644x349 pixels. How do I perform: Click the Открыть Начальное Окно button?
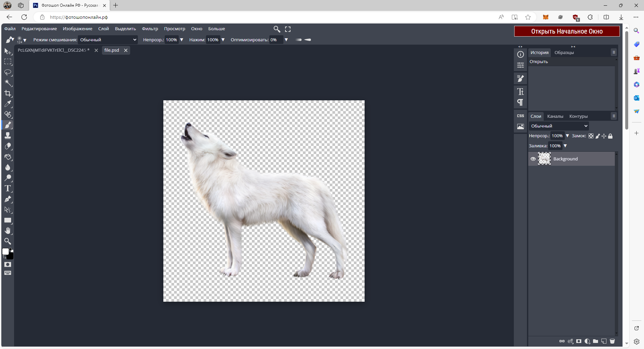[567, 31]
